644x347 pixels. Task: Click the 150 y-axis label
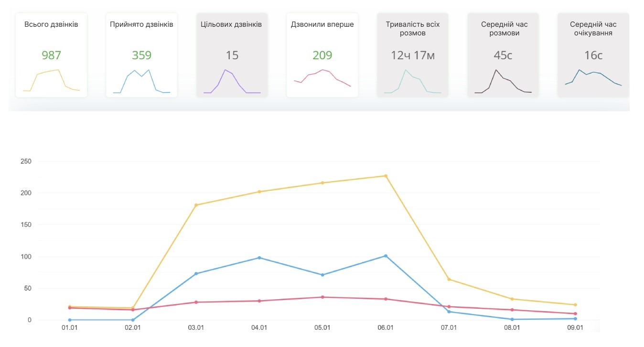pyautogui.click(x=26, y=225)
